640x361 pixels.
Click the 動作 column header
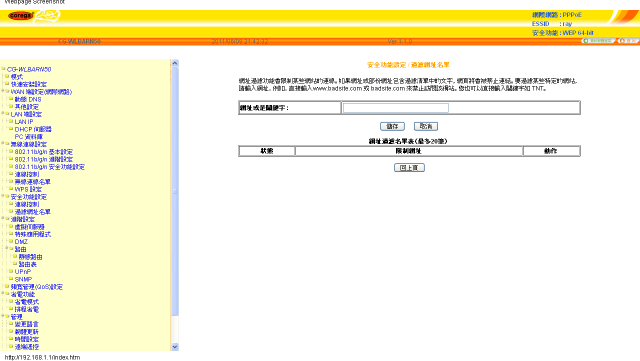551,151
